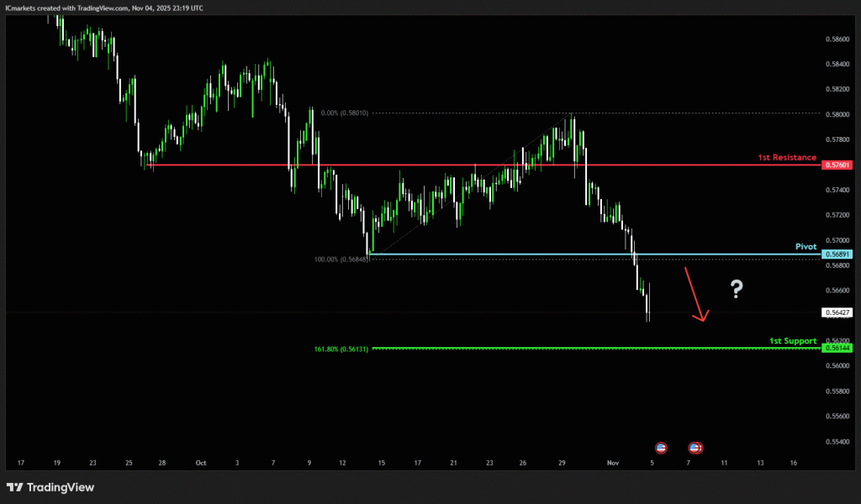Viewport: 861px width, 504px height.
Task: Open the US flag event icon near Nov 7
Action: pyautogui.click(x=695, y=448)
